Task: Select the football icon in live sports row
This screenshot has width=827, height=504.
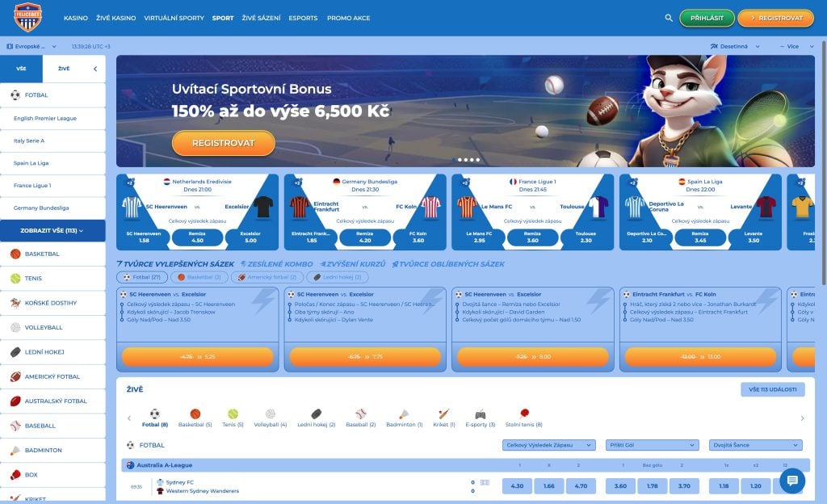Action: [x=154, y=414]
